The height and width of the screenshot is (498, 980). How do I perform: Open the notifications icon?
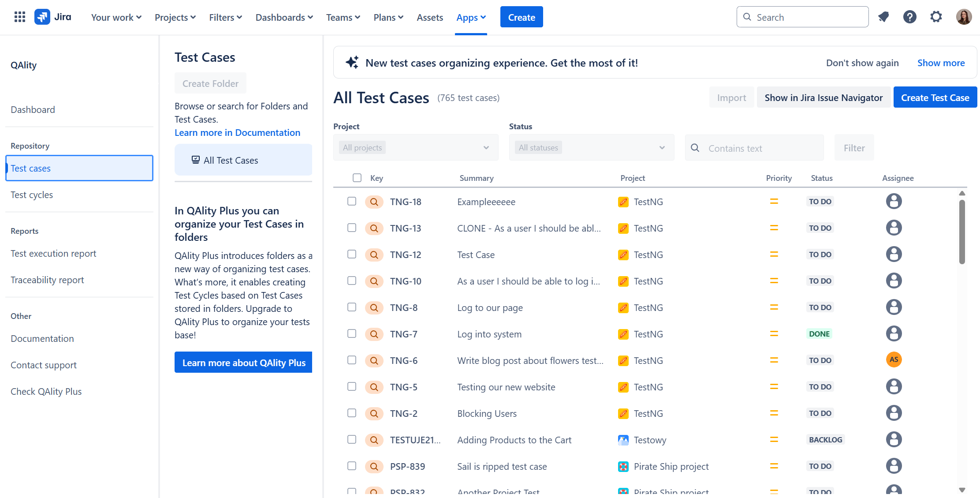click(883, 17)
